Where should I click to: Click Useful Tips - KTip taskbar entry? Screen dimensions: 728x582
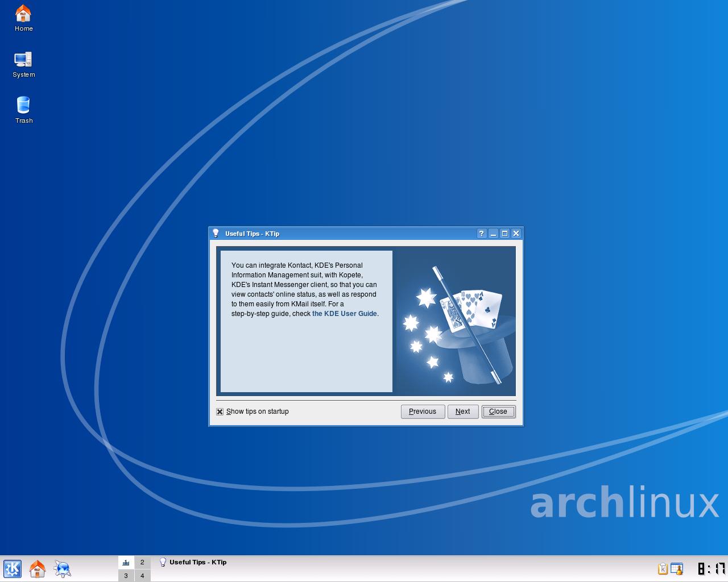pos(193,562)
